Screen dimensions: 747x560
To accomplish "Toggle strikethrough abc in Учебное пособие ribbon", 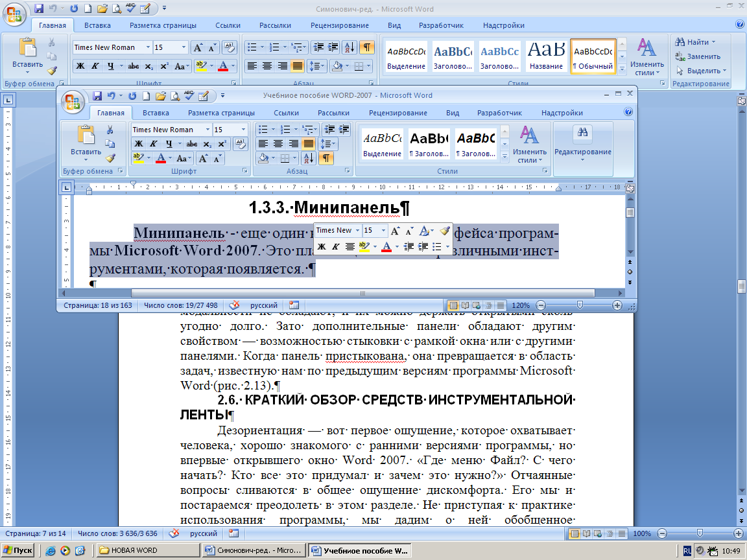I will pos(192,144).
